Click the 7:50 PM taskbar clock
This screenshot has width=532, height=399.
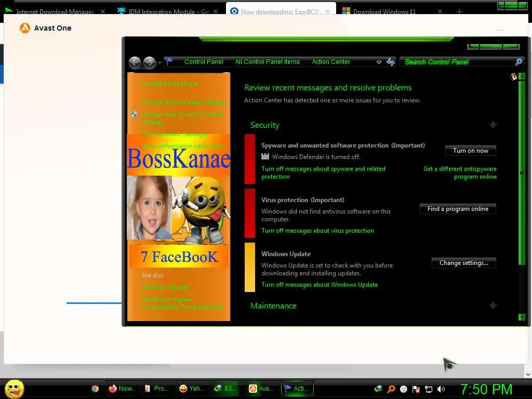click(x=486, y=389)
